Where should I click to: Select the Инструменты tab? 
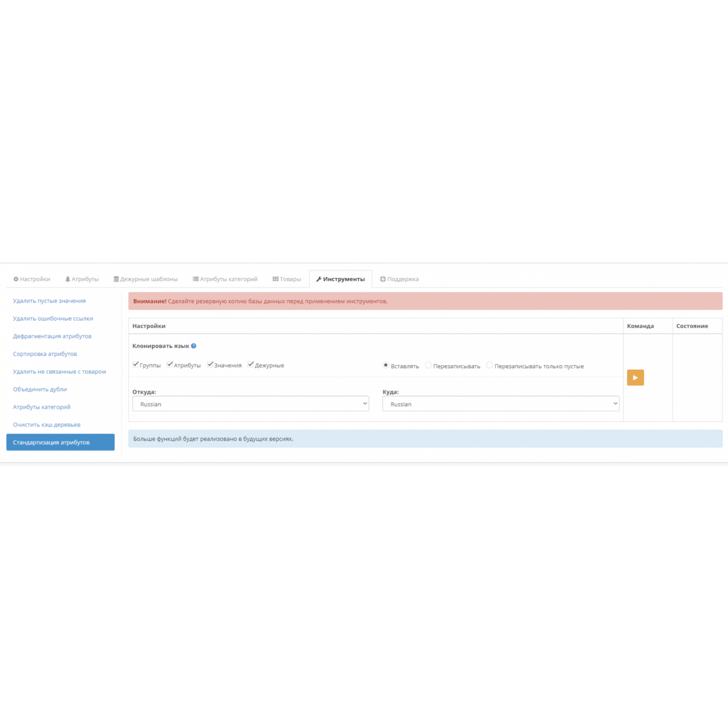pyautogui.click(x=341, y=279)
